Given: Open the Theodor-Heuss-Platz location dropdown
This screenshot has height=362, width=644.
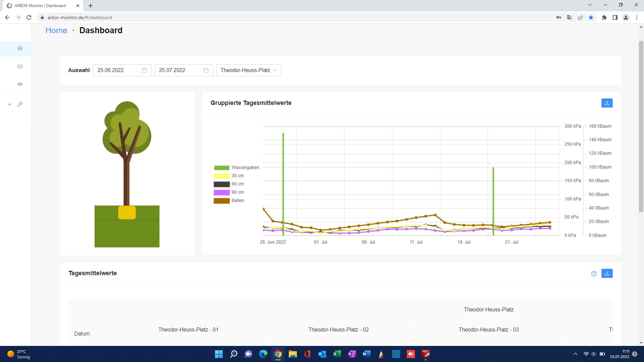Looking at the screenshot, I should point(249,70).
